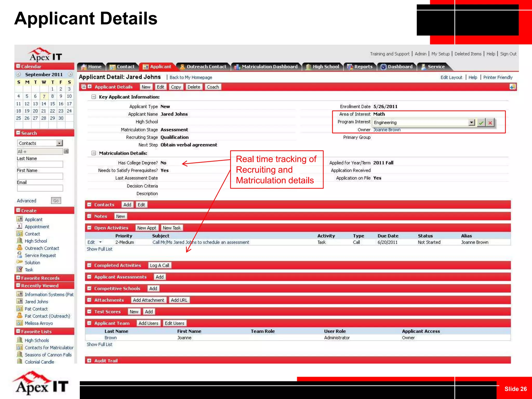The width and height of the screenshot is (532, 399).
Task: Open the Program Interest dropdown
Action: pos(472,122)
